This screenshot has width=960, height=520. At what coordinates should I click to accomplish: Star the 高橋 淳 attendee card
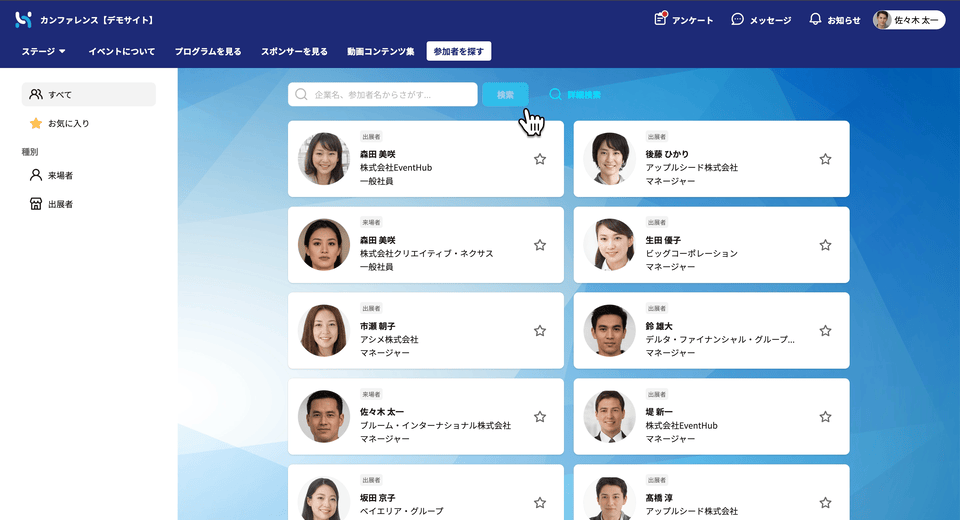(x=825, y=502)
